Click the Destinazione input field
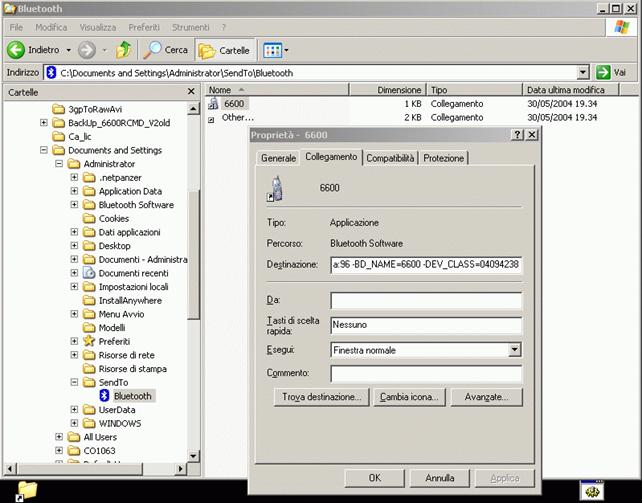The width and height of the screenshot is (642, 503). coord(426,264)
